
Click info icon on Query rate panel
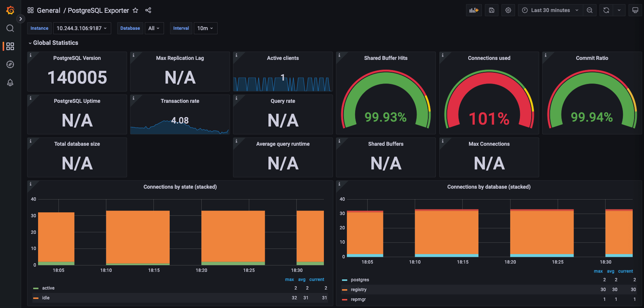coord(236,98)
